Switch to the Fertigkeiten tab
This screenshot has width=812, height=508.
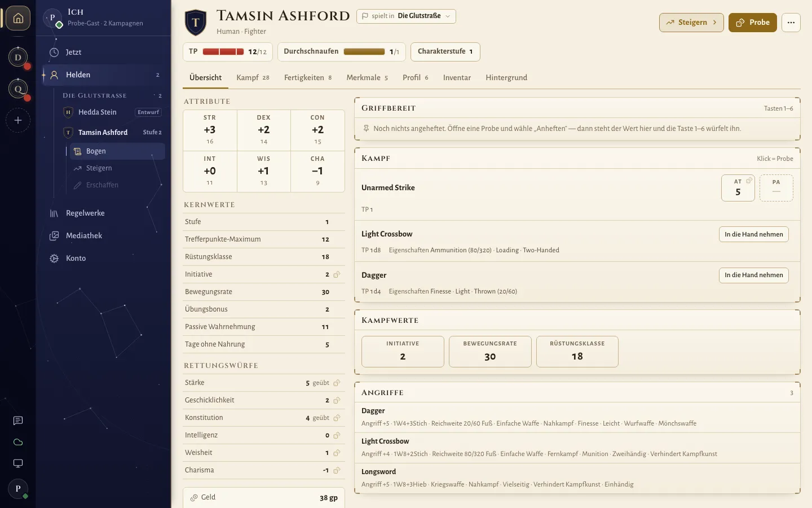(308, 78)
